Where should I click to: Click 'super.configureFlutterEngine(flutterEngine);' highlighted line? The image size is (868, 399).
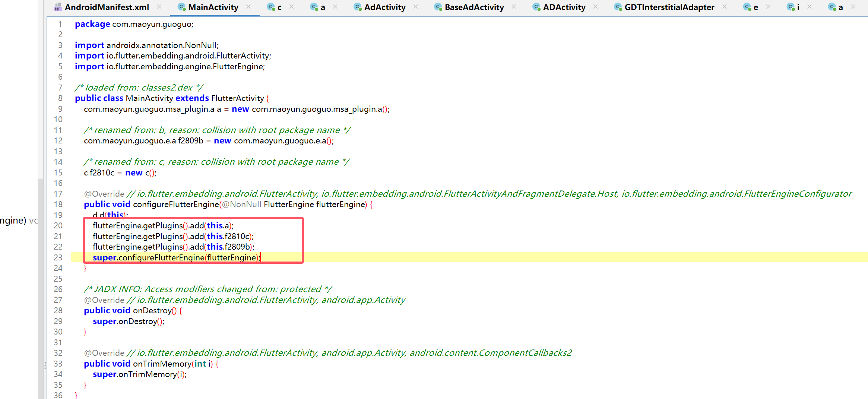coord(177,258)
